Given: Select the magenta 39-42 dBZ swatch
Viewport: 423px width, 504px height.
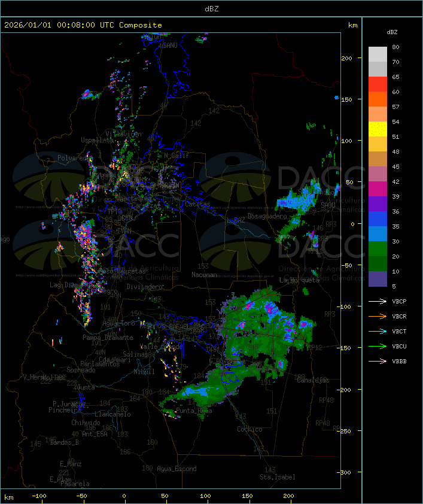Looking at the screenshot, I should pyautogui.click(x=378, y=189).
